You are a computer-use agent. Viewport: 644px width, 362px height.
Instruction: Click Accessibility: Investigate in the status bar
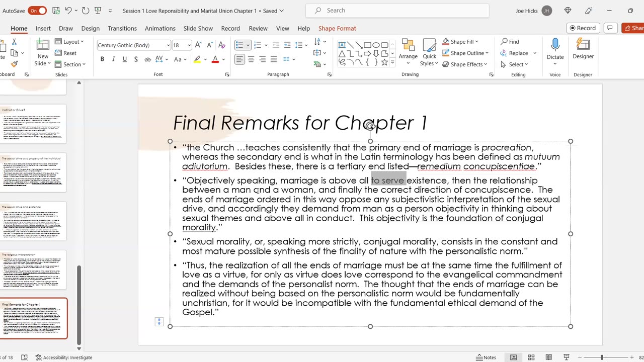coord(63,357)
